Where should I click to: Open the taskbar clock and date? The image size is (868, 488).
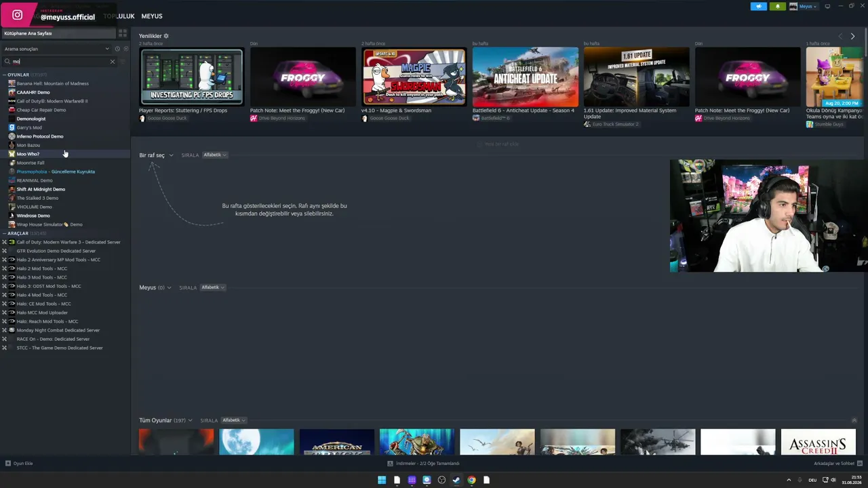tap(852, 480)
